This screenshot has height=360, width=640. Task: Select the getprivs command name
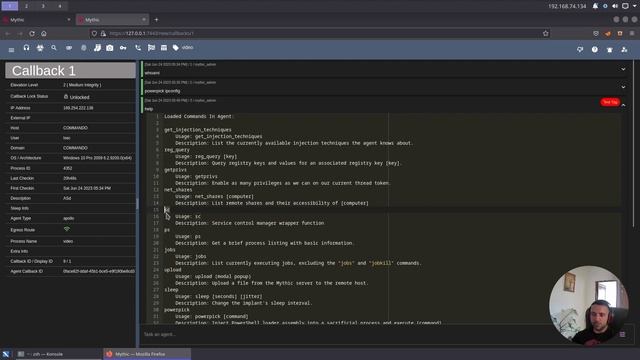click(175, 170)
